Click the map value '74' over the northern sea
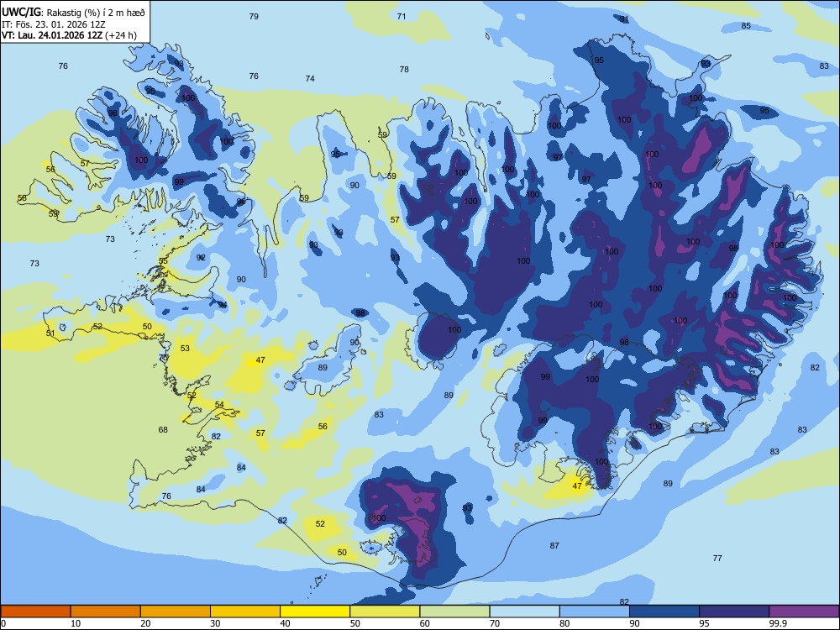This screenshot has width=840, height=630. [310, 79]
